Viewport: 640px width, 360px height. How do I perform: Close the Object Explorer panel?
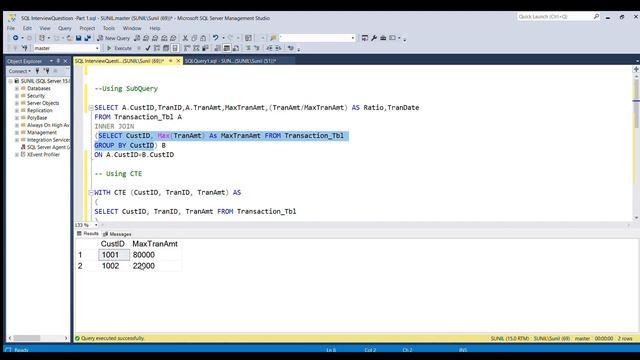click(65, 61)
